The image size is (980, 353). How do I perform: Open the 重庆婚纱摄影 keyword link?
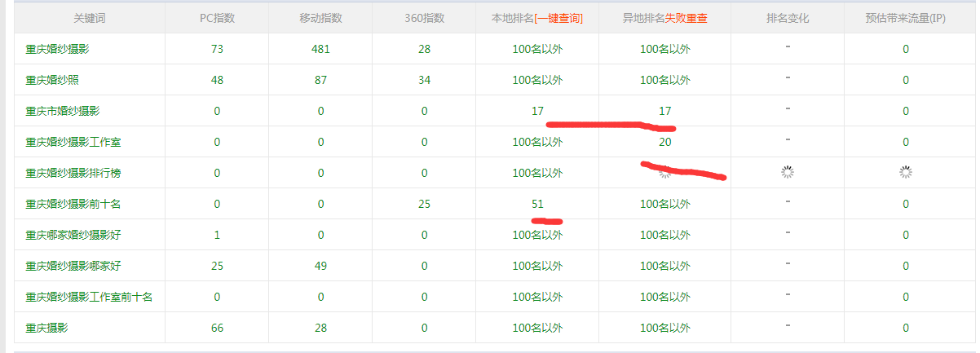coord(57,49)
